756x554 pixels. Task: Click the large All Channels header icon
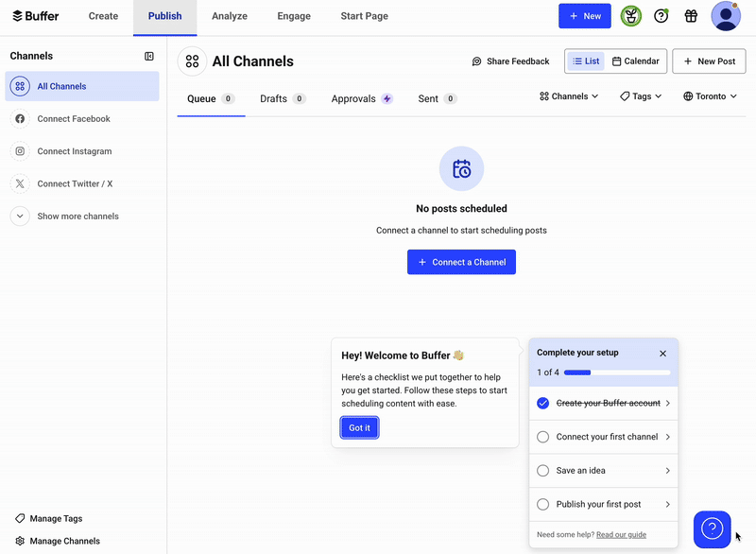coord(192,61)
